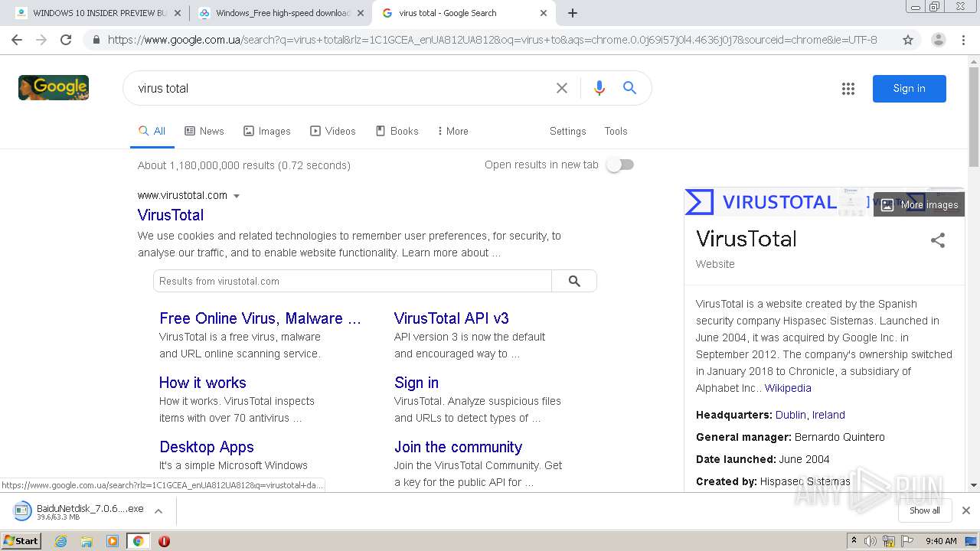Screen dimensions: 980x551
Task: Open the Desktop Apps sitelink
Action: pos(207,447)
